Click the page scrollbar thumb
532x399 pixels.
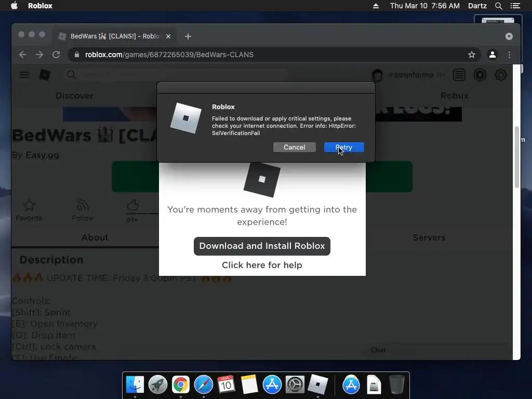point(517,157)
